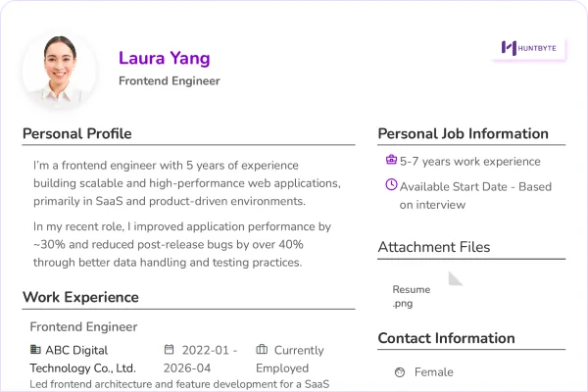
Task: Open Laura Yang's profile photo
Action: (x=59, y=71)
